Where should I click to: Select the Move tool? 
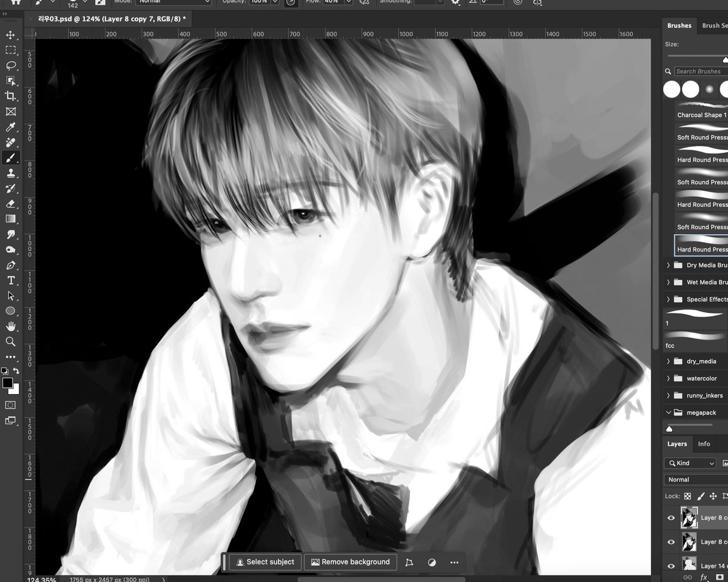point(10,35)
